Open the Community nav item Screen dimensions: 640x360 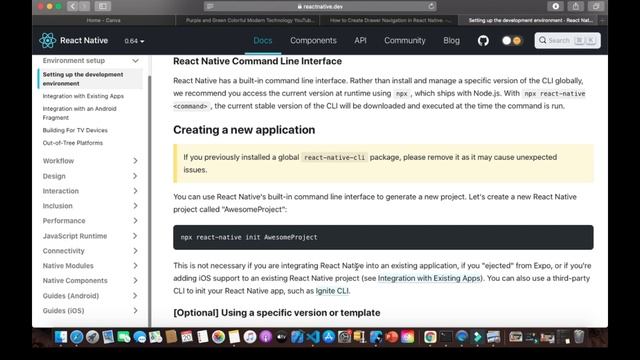coord(404,40)
